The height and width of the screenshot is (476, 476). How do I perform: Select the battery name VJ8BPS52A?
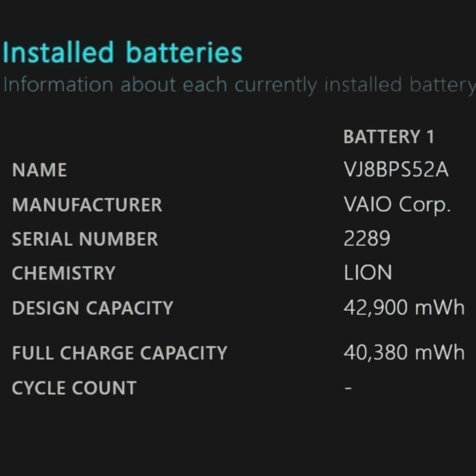click(396, 170)
